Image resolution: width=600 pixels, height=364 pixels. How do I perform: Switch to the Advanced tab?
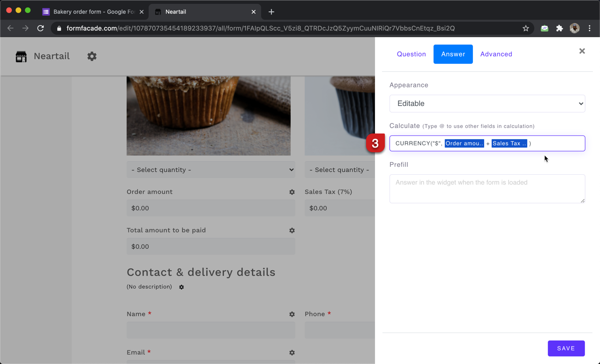tap(496, 54)
